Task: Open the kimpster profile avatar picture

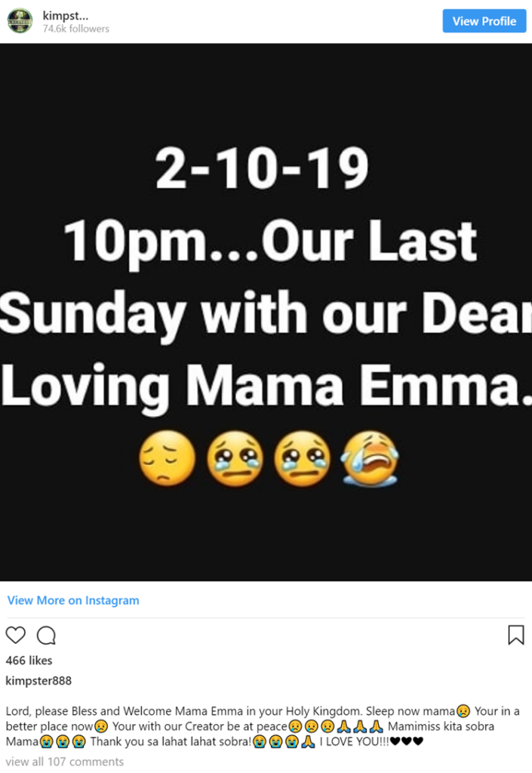Action: 20,21
